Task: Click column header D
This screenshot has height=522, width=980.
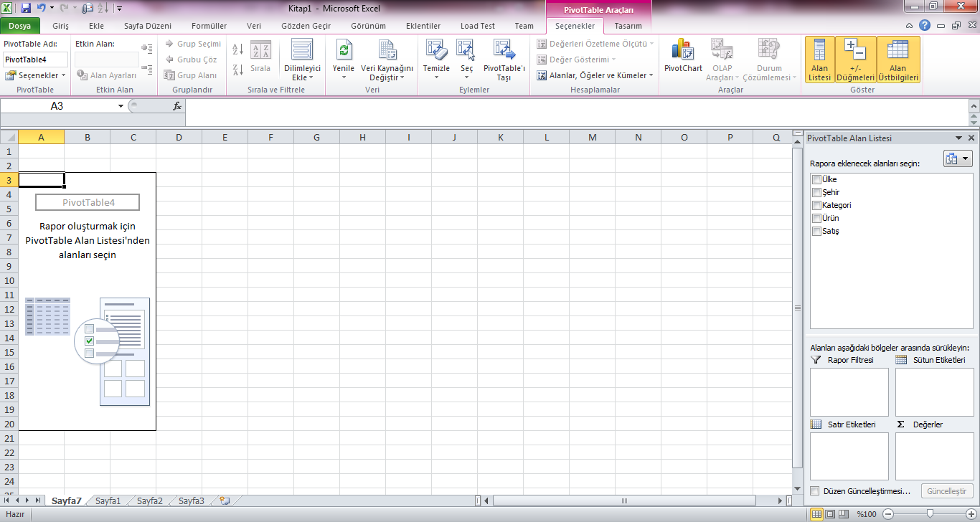Action: [179, 138]
